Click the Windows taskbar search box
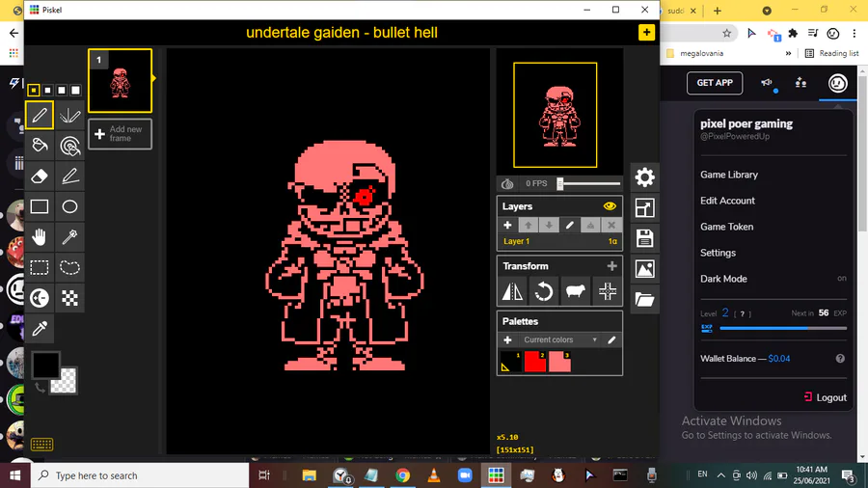The width and height of the screenshot is (868, 488). coord(140,475)
